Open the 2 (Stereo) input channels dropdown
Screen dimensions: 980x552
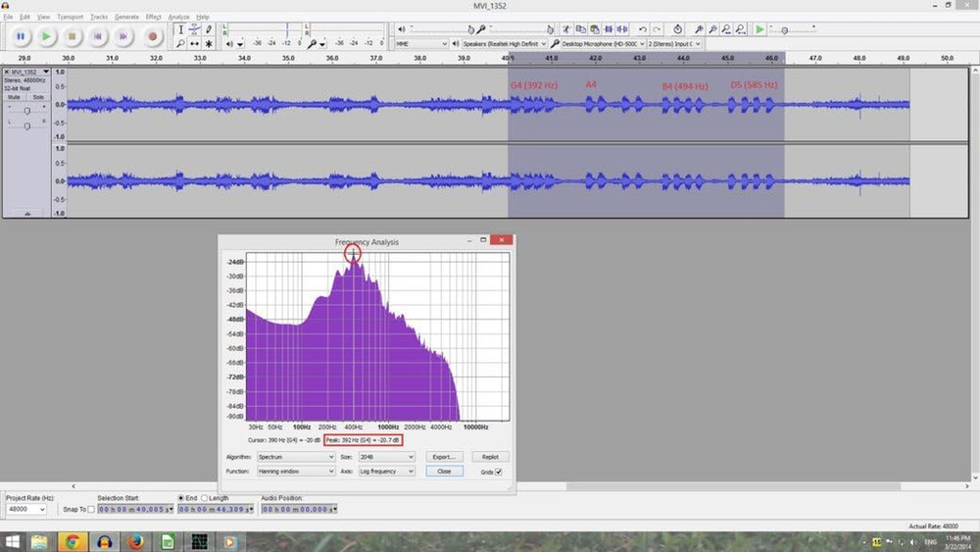click(674, 44)
